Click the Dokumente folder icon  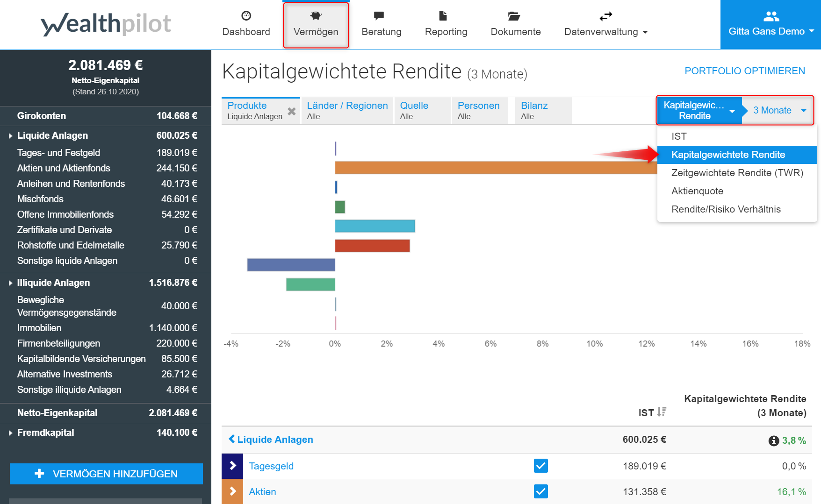(514, 16)
